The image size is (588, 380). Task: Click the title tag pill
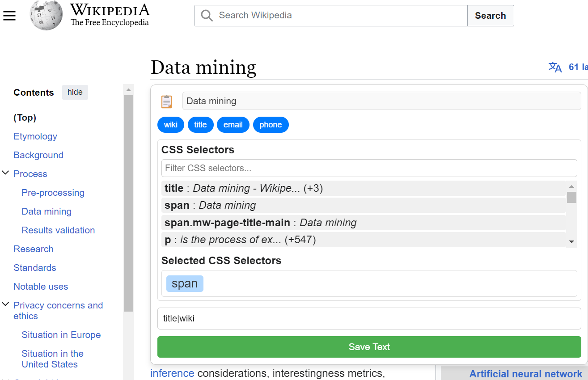(x=200, y=125)
